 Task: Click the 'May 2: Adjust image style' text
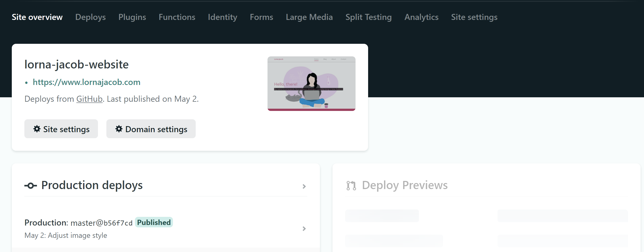coord(66,235)
